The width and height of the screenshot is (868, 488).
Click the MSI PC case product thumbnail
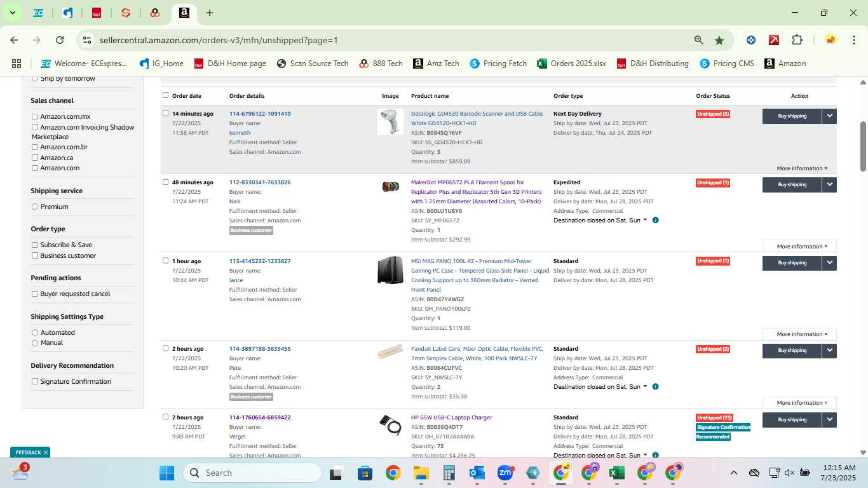390,270
